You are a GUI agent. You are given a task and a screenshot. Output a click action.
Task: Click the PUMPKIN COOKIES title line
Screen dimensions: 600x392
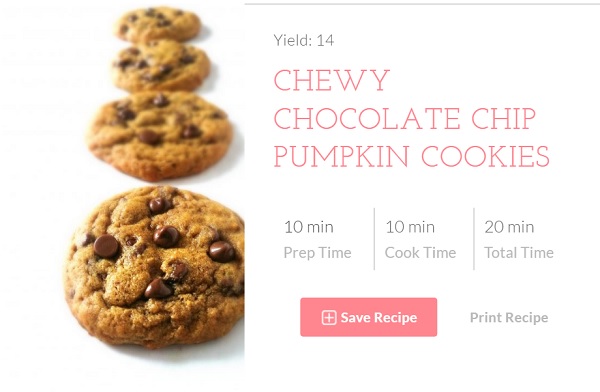412,157
